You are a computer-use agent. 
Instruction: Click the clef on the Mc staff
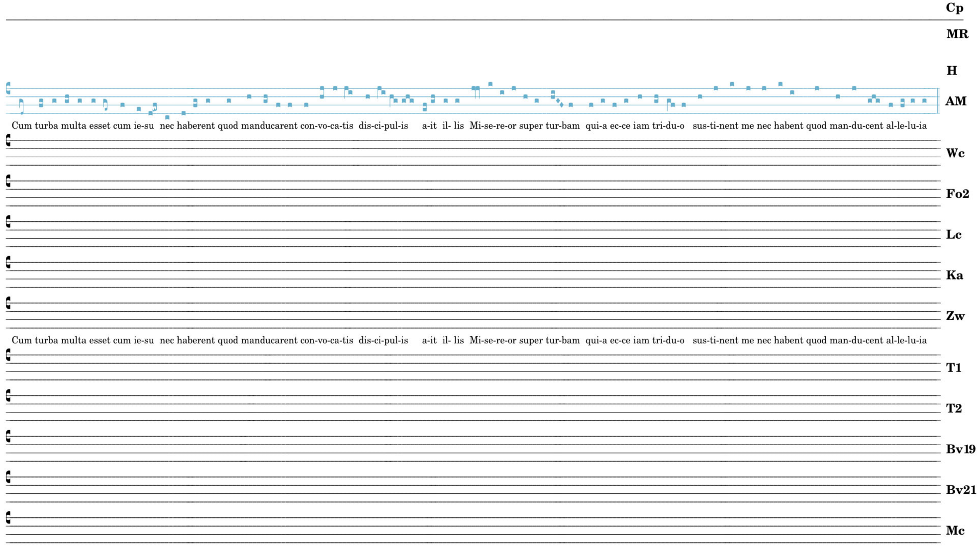point(8,518)
